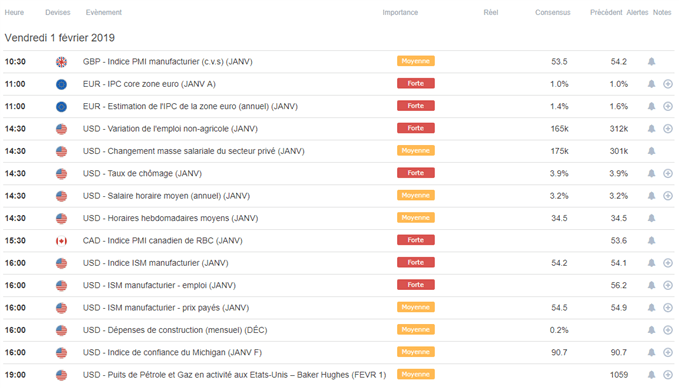Set alert bell for GBP PMI manufacturier

(x=651, y=61)
